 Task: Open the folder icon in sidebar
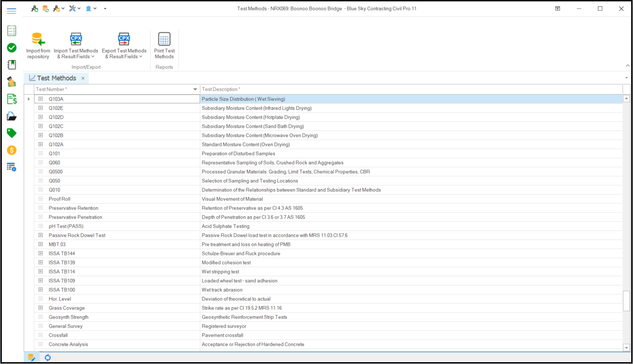coord(12,116)
